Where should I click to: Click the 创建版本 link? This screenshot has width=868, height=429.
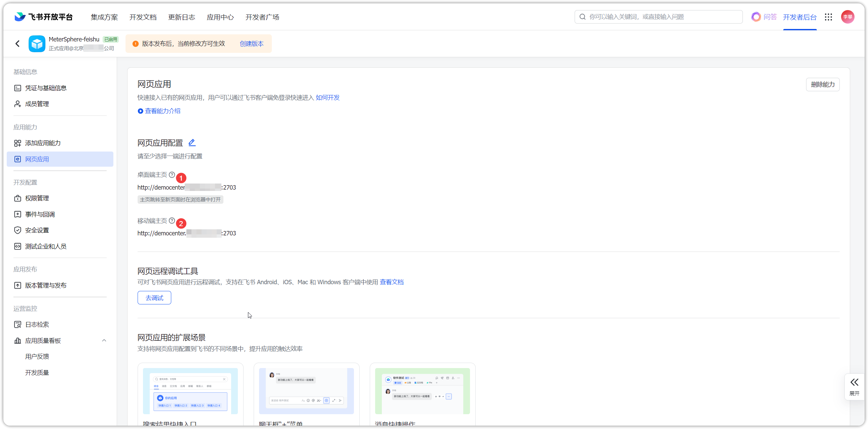[x=251, y=43]
